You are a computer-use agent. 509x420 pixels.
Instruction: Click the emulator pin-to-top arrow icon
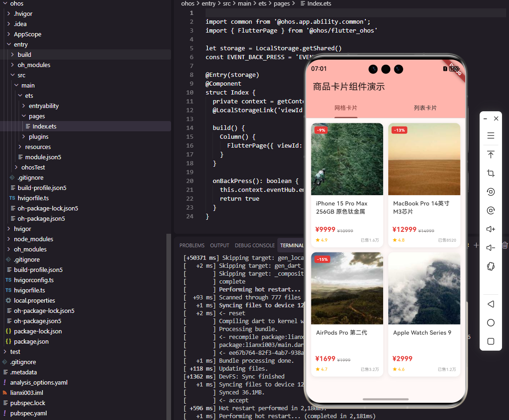tap(490, 155)
